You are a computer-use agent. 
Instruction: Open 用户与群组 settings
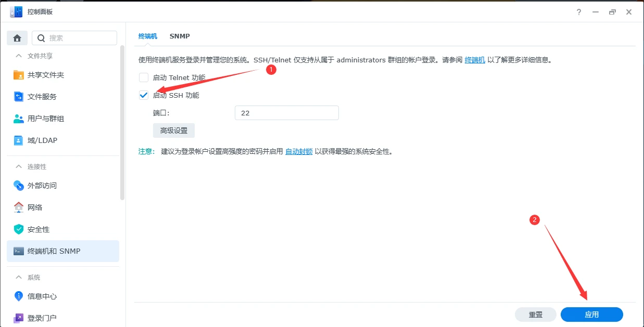pos(45,119)
